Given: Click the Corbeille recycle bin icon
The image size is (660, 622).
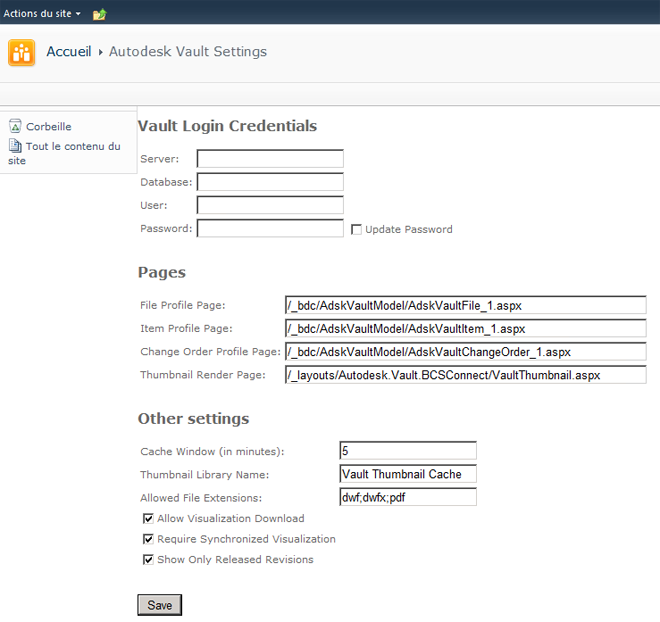Looking at the screenshot, I should [15, 126].
